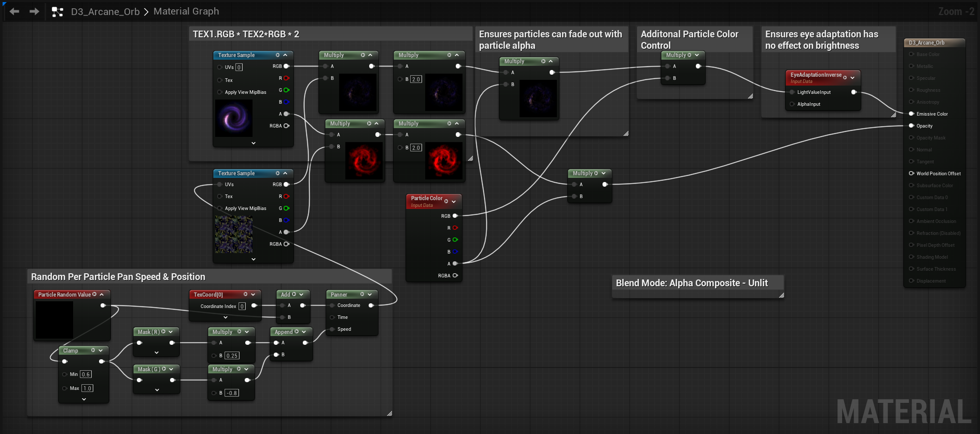Click Material Graph in the breadcrumb
This screenshot has width=980, height=434.
186,11
